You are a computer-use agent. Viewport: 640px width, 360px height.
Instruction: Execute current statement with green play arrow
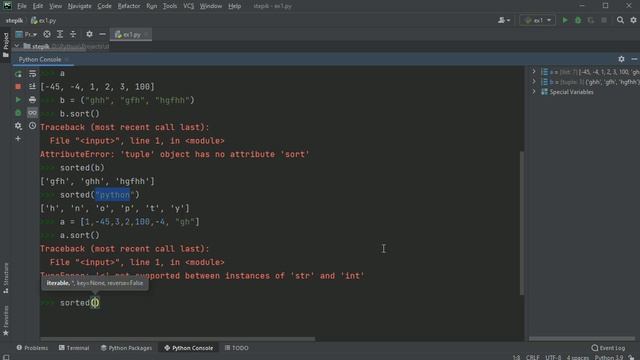(18, 100)
